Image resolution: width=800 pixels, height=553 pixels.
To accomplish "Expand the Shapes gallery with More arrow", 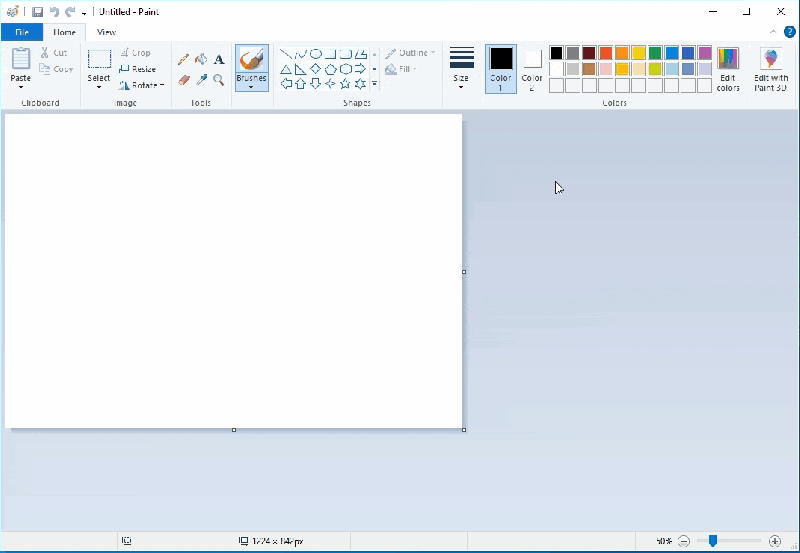I will pos(374,84).
